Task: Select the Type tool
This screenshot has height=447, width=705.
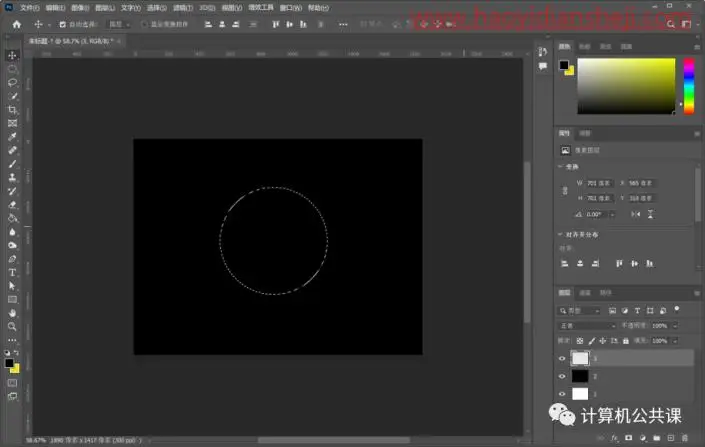Action: [12, 273]
